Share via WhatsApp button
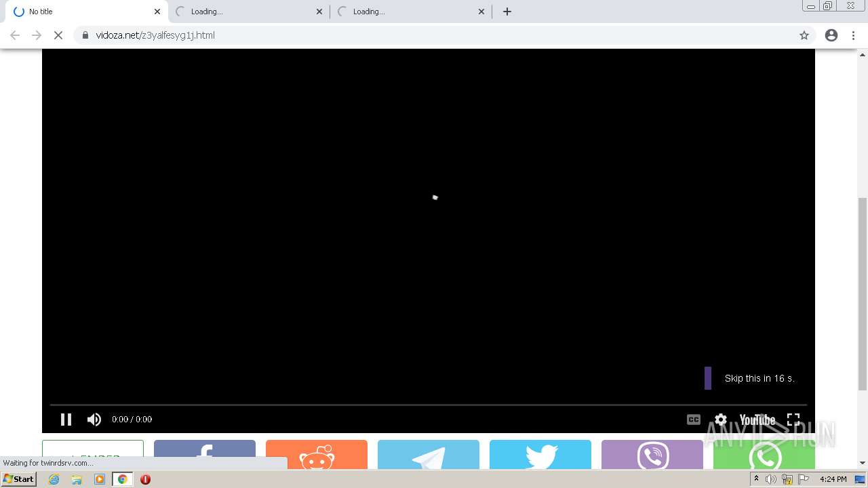The image size is (868, 488). click(x=764, y=455)
